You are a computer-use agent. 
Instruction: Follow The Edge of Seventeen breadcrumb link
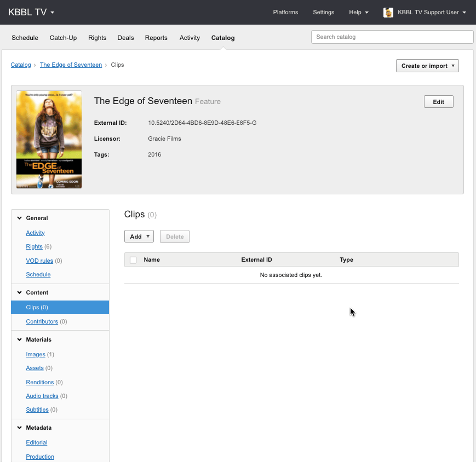[x=71, y=65]
